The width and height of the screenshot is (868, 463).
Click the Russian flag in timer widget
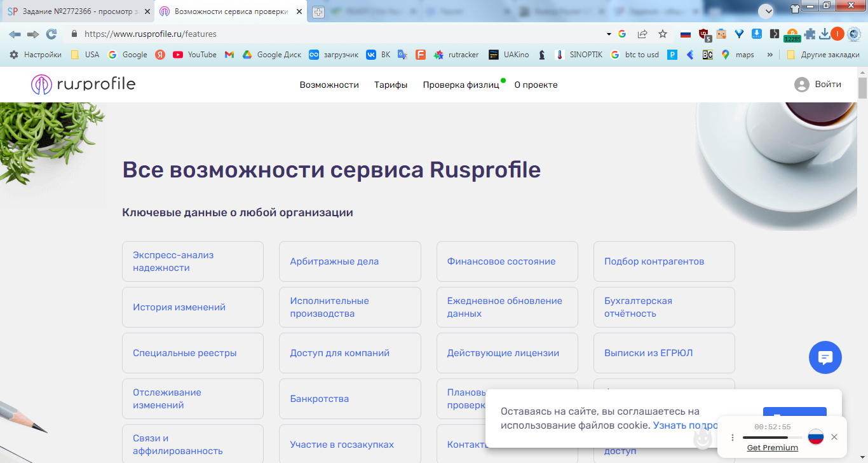816,437
